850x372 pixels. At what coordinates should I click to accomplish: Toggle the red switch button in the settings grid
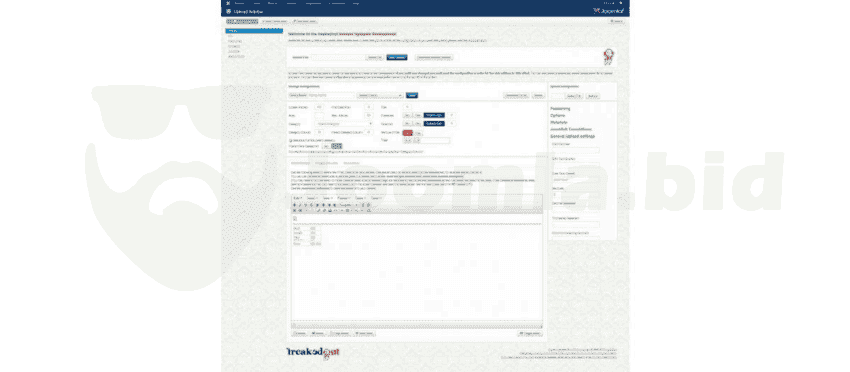point(408,132)
